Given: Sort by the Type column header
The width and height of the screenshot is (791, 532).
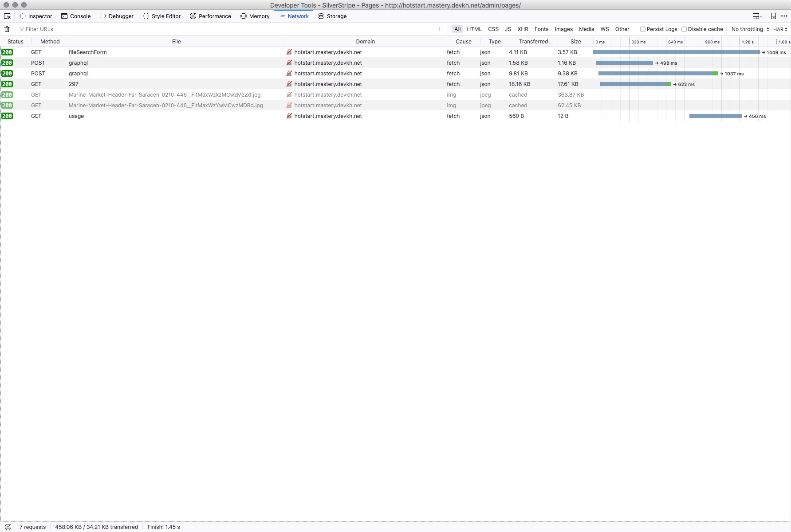Looking at the screenshot, I should click(x=495, y=41).
